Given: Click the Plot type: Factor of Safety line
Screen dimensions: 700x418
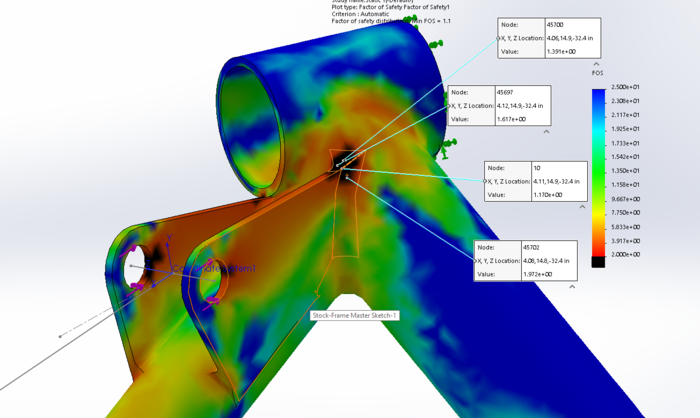Looking at the screenshot, I should 391,8.
